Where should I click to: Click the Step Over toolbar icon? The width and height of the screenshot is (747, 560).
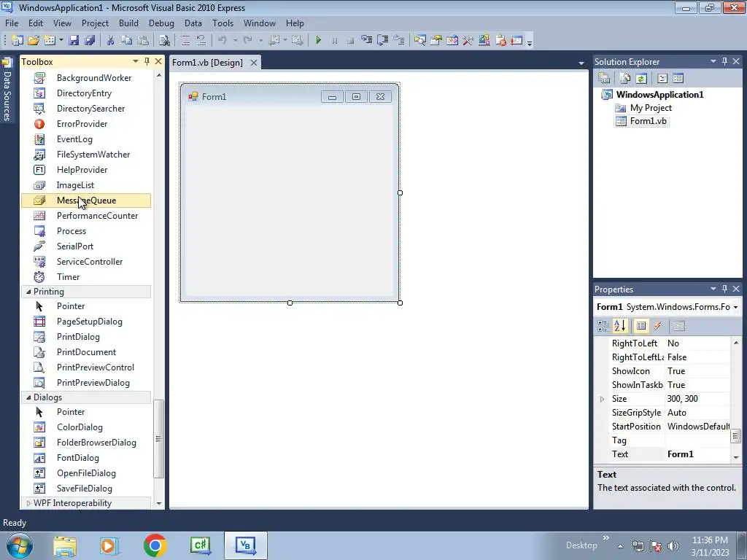coord(382,41)
